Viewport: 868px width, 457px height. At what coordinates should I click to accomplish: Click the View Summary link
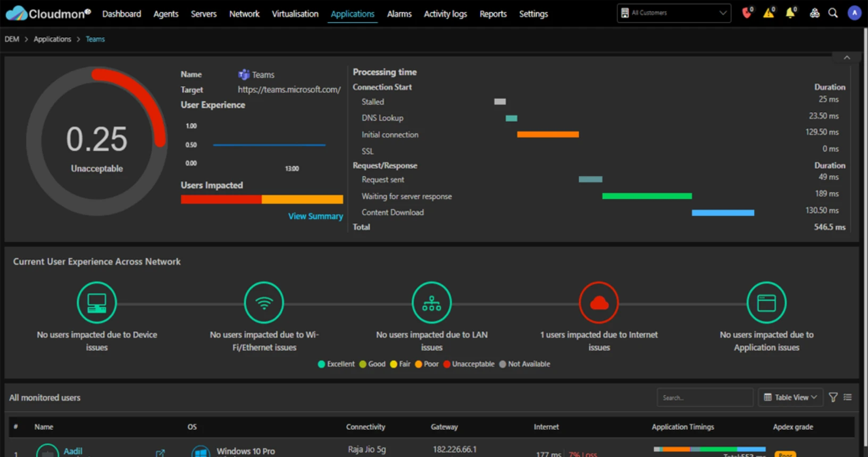coord(315,216)
